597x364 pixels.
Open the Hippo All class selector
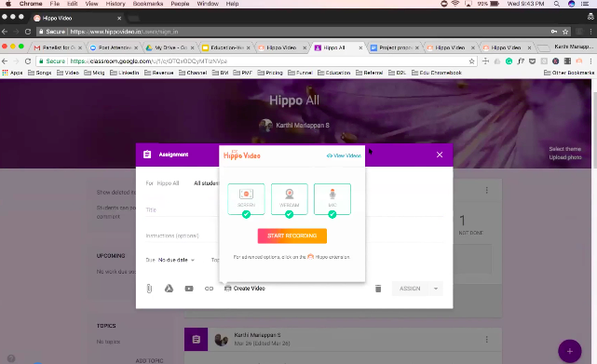tap(168, 183)
